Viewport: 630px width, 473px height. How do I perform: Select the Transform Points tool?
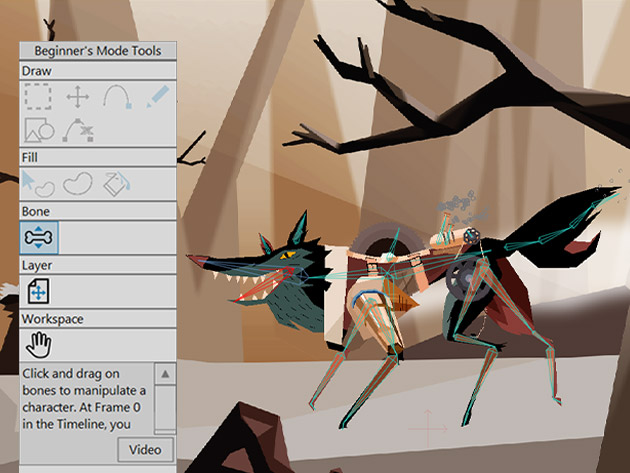pos(78,97)
